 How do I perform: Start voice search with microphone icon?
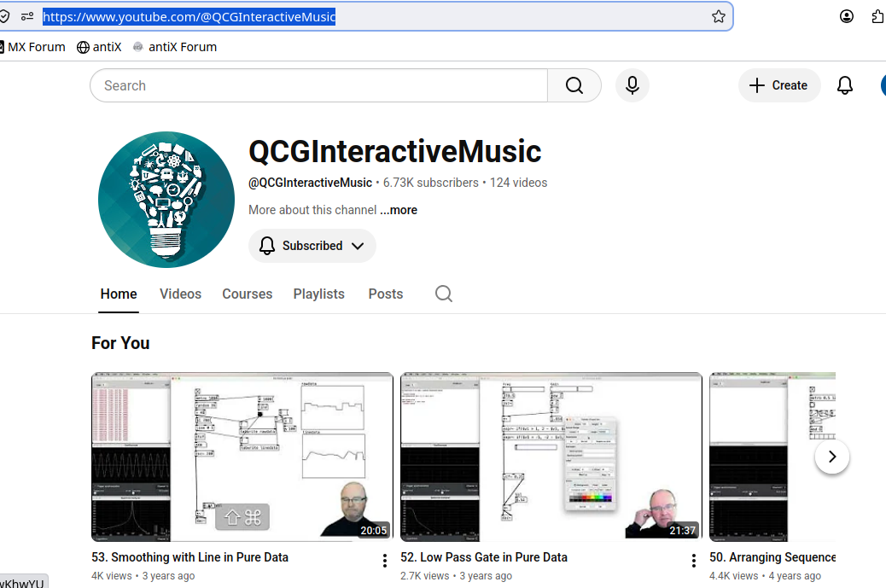632,85
